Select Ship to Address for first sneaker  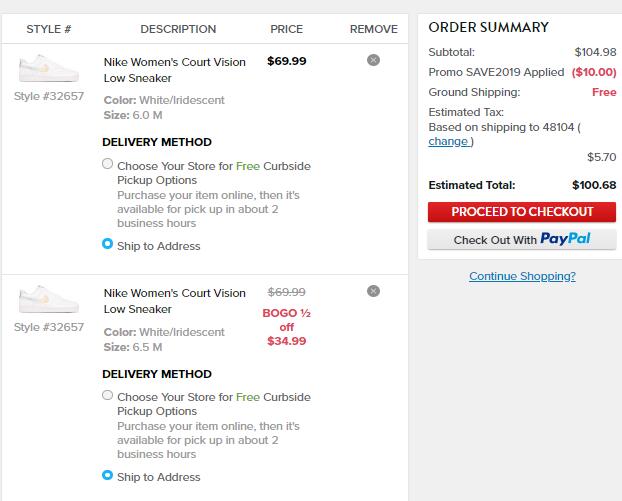pos(108,245)
